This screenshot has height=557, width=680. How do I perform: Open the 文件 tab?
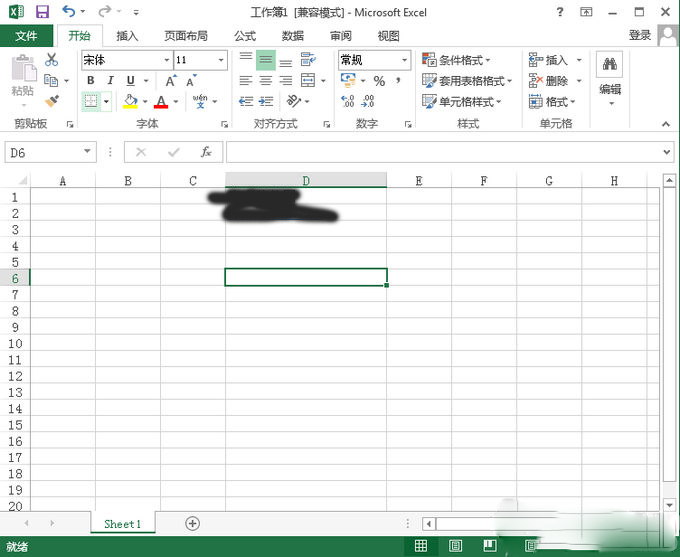coord(26,36)
